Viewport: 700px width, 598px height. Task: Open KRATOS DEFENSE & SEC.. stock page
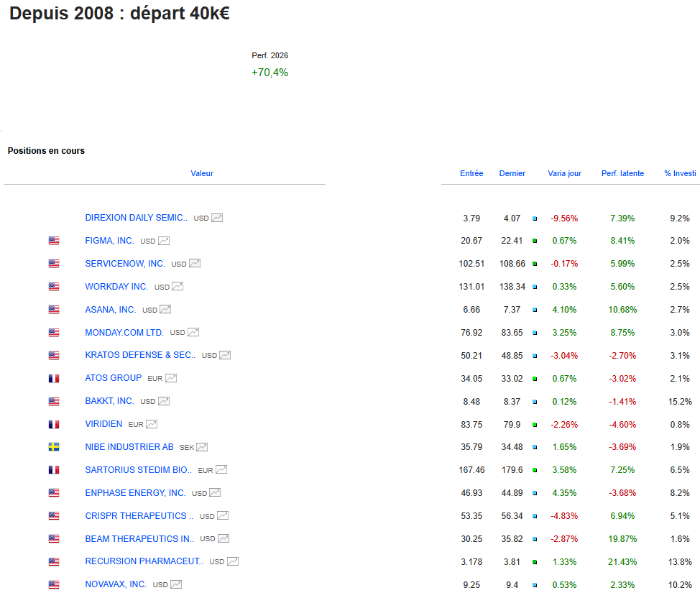point(140,355)
